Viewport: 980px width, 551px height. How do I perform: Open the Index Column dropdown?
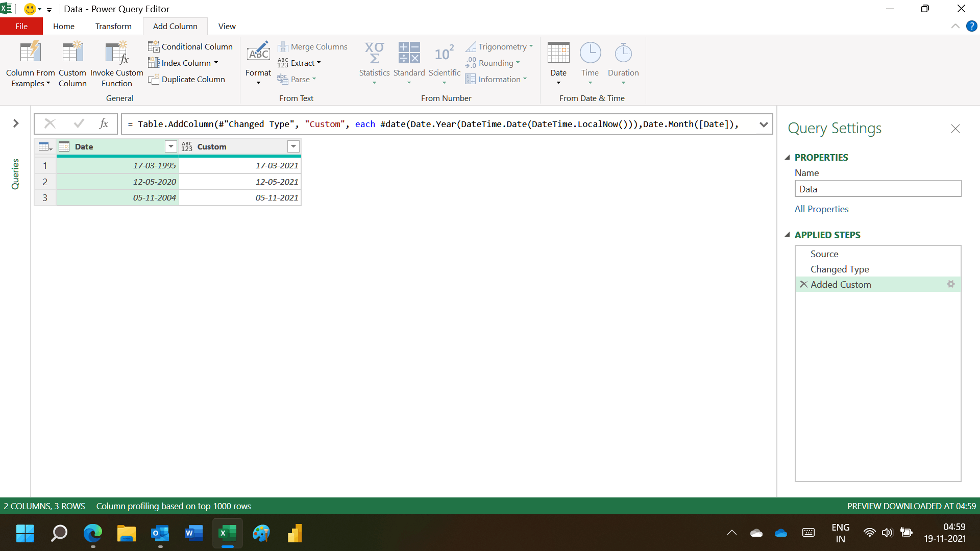(216, 63)
